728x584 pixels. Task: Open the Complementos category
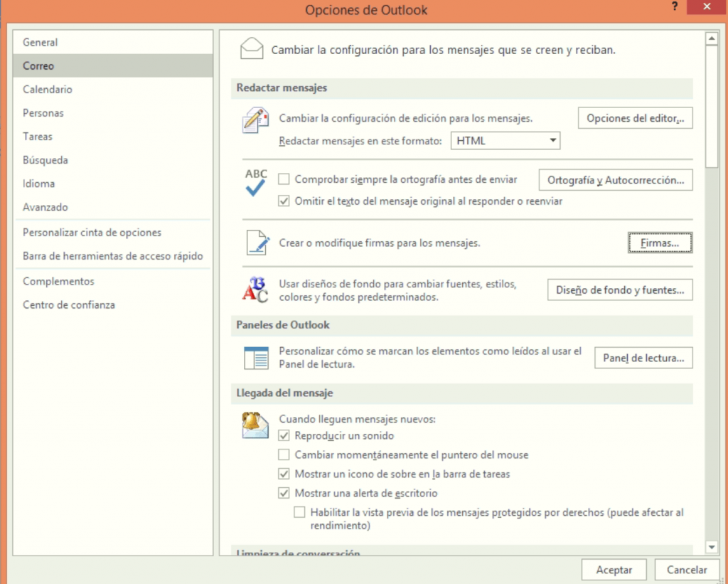(x=113, y=282)
